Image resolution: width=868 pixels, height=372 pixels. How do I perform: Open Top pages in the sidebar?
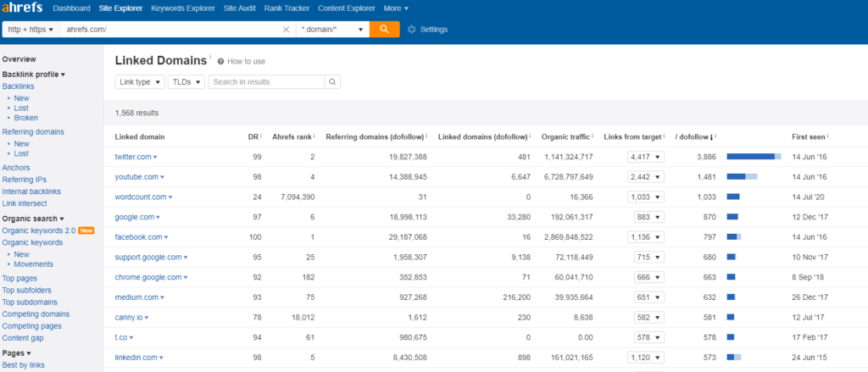(19, 279)
